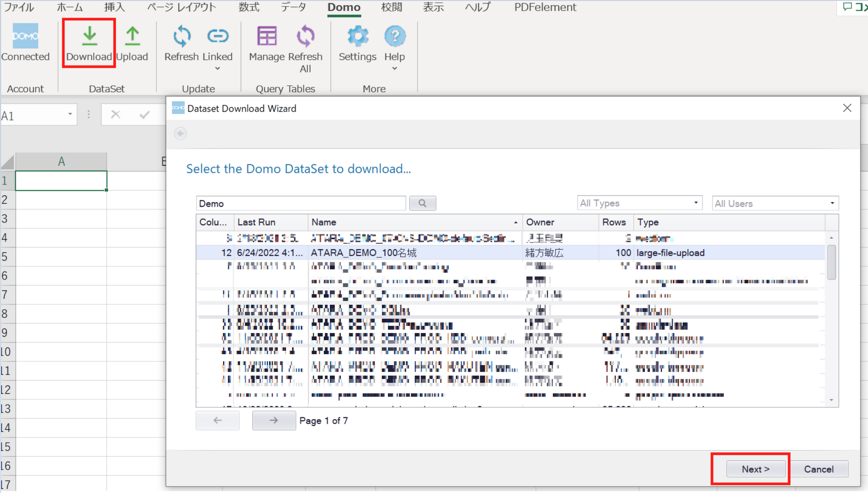The height and width of the screenshot is (493, 868).
Task: Click the Refresh icon in Update group
Action: tap(182, 36)
